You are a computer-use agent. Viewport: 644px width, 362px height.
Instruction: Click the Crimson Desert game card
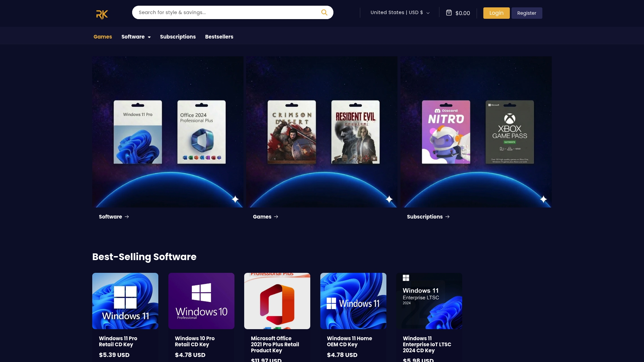tap(291, 132)
